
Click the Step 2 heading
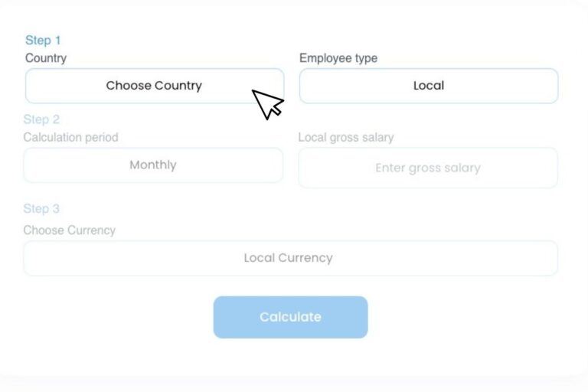[x=41, y=119]
